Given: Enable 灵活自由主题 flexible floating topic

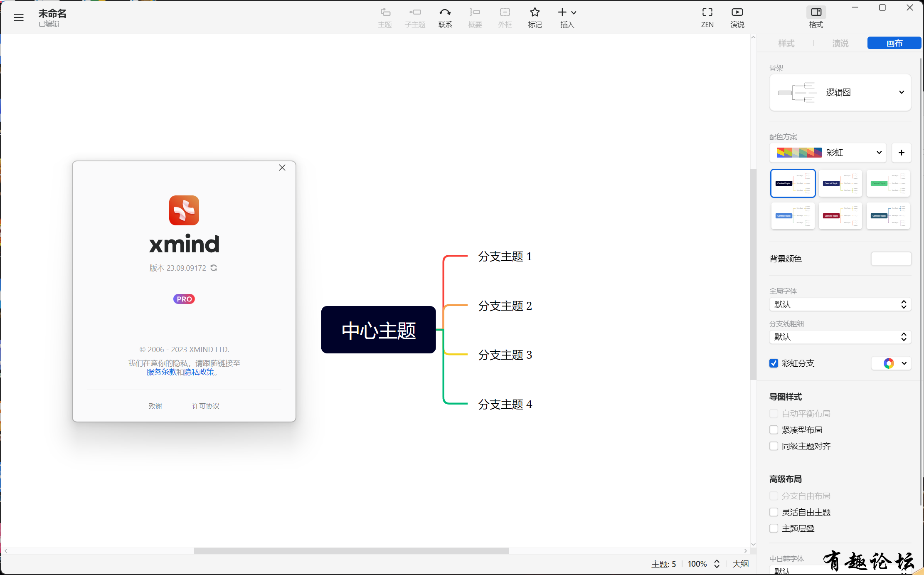Looking at the screenshot, I should coord(774,512).
